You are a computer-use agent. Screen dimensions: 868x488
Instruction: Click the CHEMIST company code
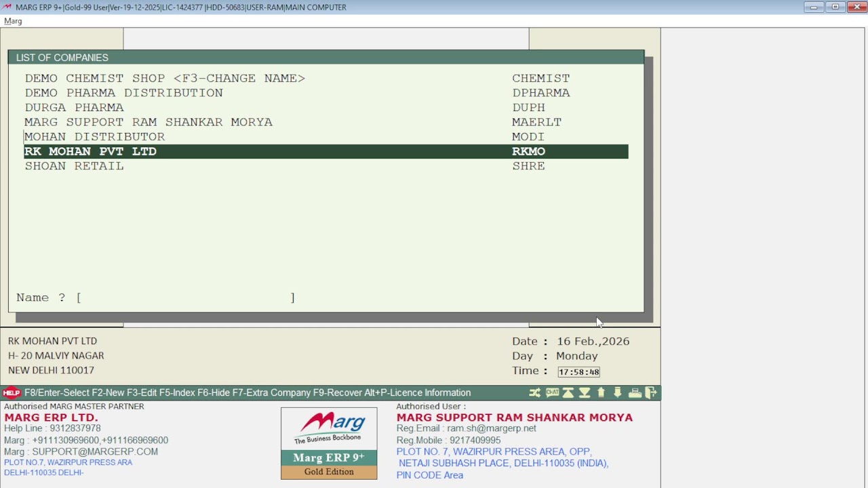click(x=540, y=78)
